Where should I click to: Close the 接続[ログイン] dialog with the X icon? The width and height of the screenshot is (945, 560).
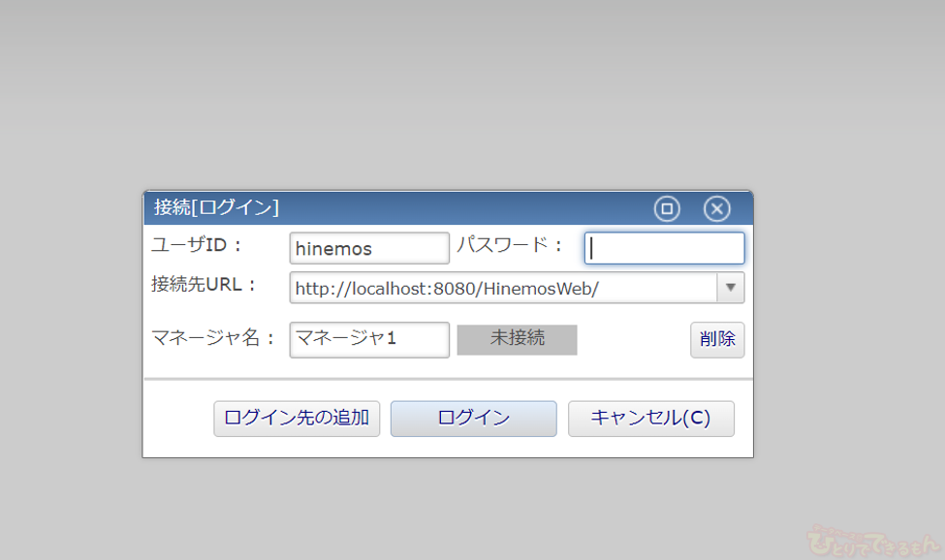tap(716, 208)
